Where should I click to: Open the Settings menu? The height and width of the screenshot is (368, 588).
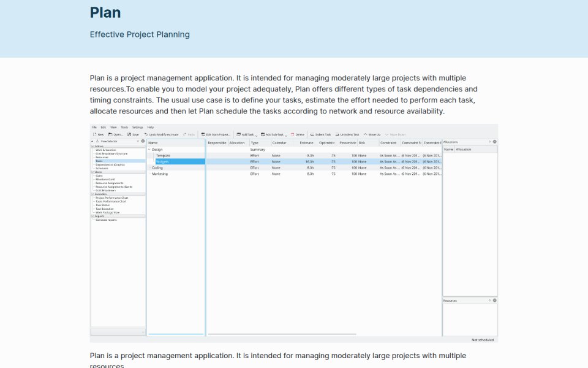point(138,128)
